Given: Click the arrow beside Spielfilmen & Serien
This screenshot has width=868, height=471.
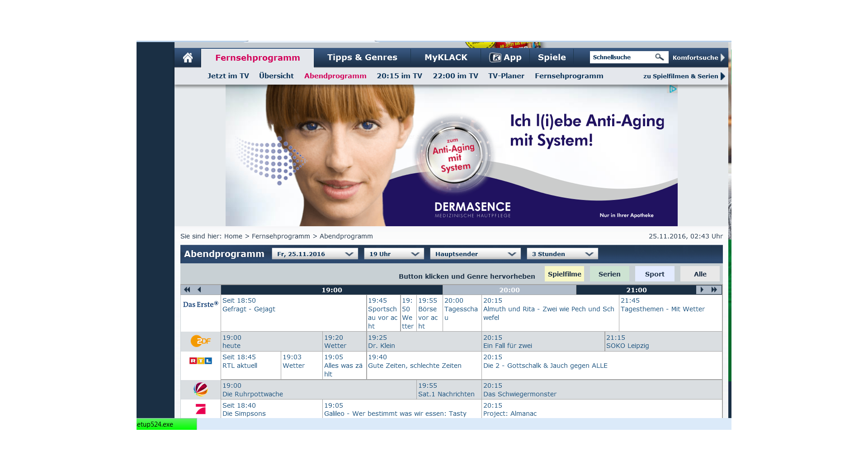Looking at the screenshot, I should tap(723, 76).
